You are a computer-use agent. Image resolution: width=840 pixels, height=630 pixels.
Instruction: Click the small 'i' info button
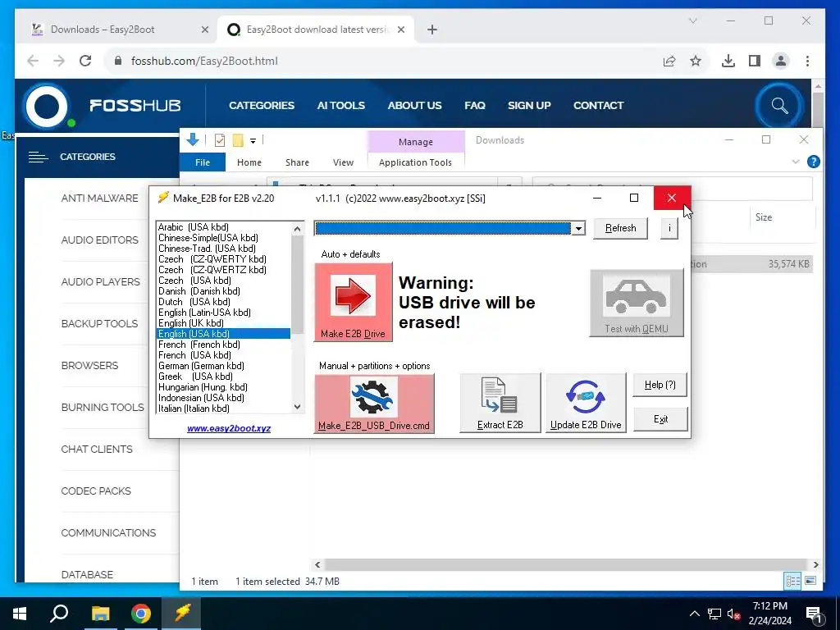click(x=669, y=228)
